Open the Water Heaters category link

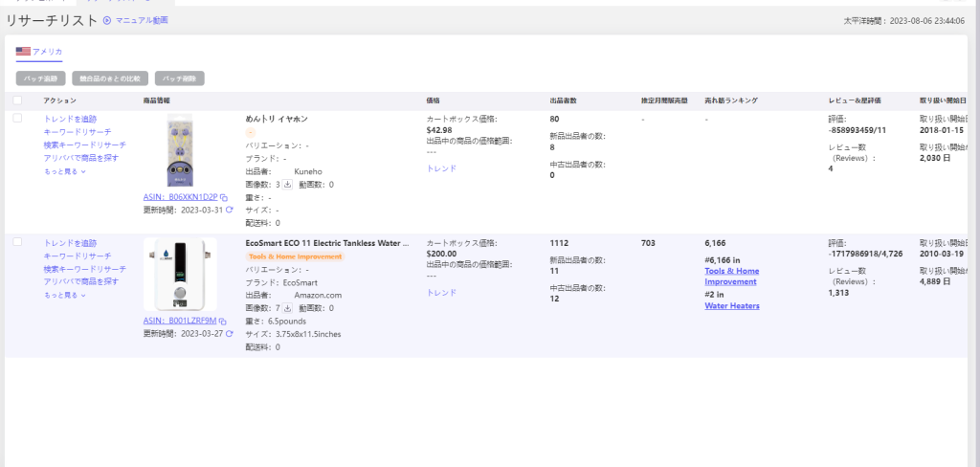click(x=732, y=306)
